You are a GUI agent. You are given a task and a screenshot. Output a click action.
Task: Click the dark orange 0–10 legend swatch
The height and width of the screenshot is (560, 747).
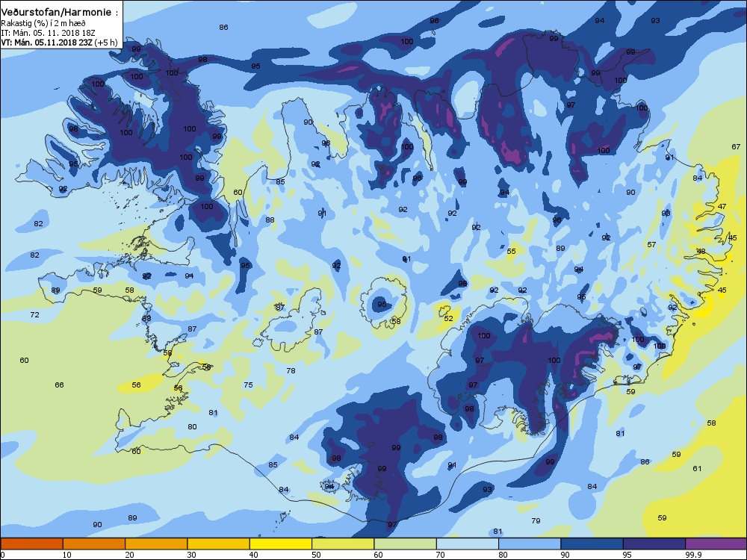[31, 544]
